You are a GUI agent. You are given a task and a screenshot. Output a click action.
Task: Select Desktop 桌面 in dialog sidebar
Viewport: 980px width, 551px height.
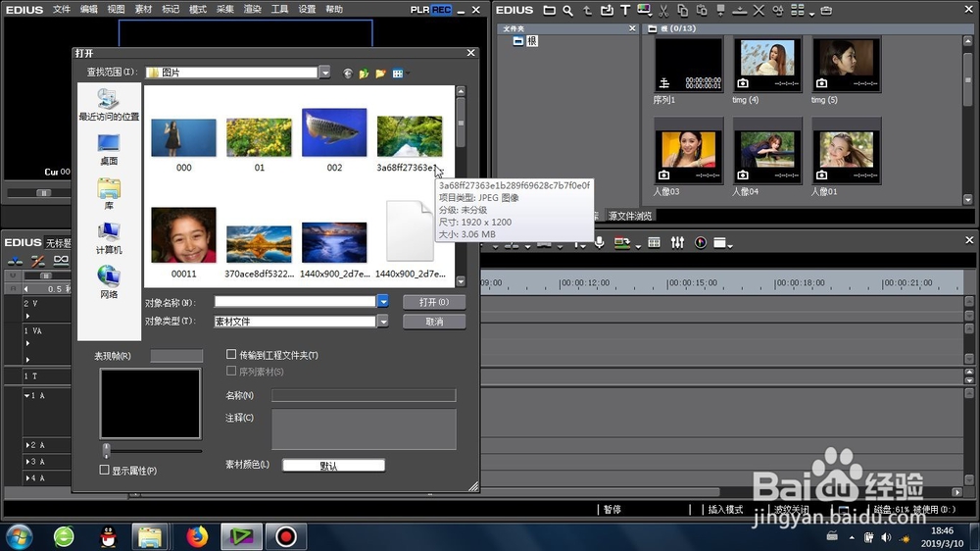[109, 149]
